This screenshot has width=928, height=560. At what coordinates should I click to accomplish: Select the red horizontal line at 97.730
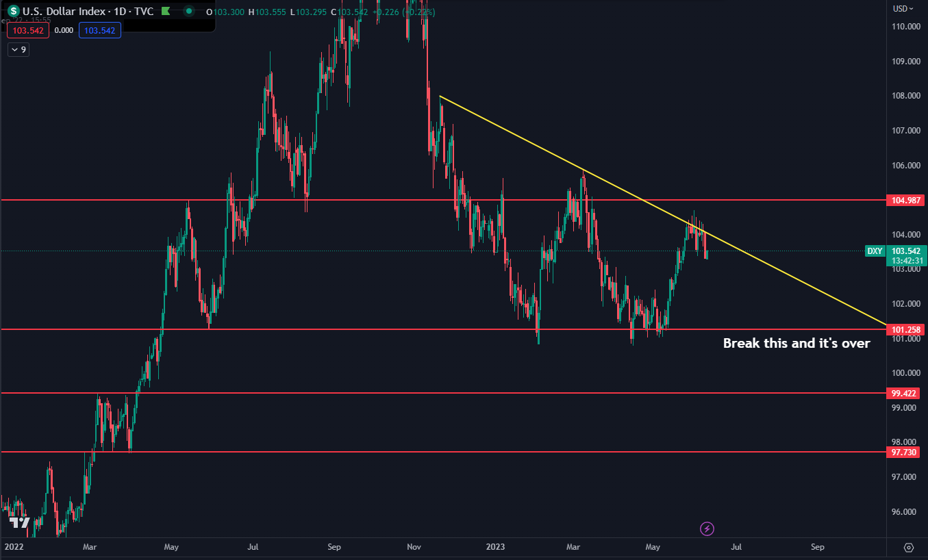[443, 452]
